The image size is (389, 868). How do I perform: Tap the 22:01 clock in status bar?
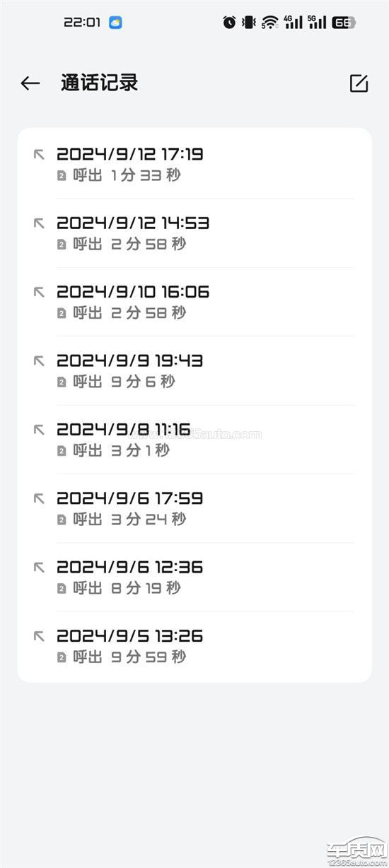tap(82, 23)
